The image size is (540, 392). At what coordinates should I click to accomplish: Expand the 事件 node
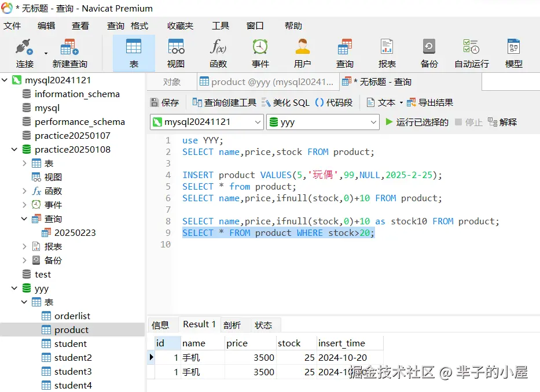coord(24,205)
